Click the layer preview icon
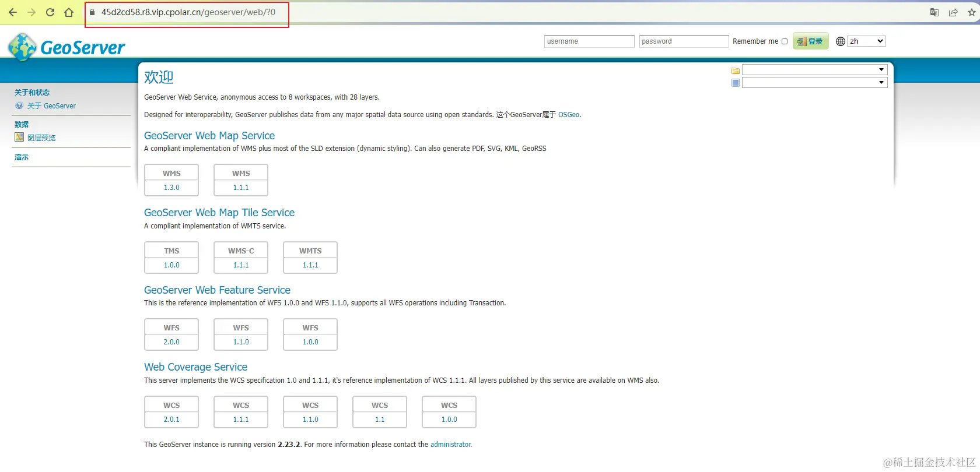 click(19, 138)
